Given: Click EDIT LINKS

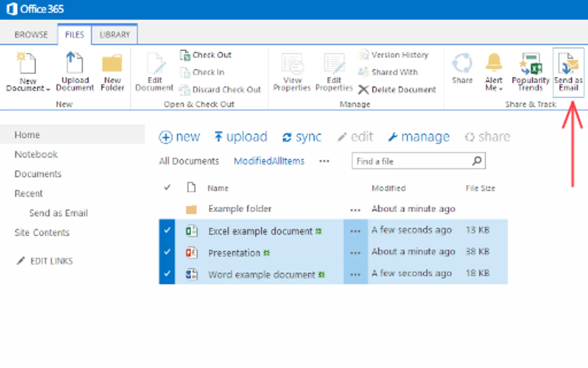Looking at the screenshot, I should (x=44, y=261).
